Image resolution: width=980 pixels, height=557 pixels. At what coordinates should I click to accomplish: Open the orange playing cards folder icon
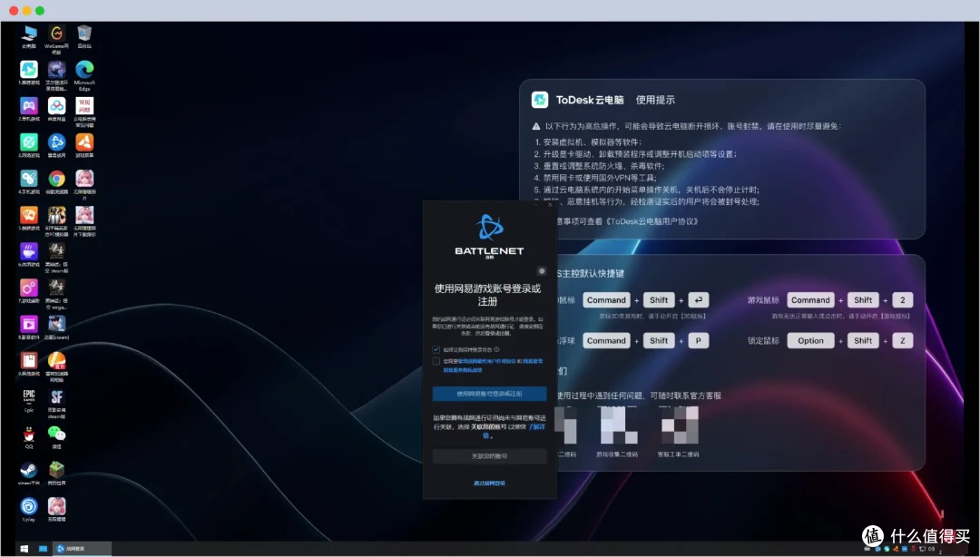29,215
